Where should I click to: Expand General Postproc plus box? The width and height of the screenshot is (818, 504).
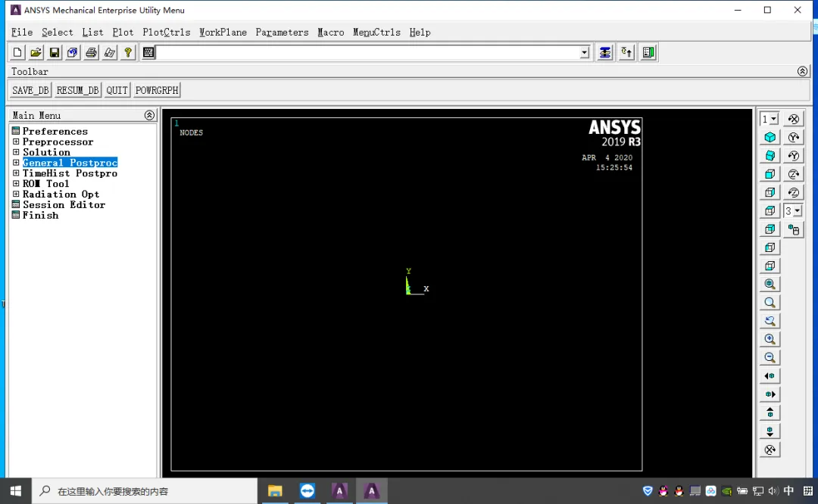[16, 162]
